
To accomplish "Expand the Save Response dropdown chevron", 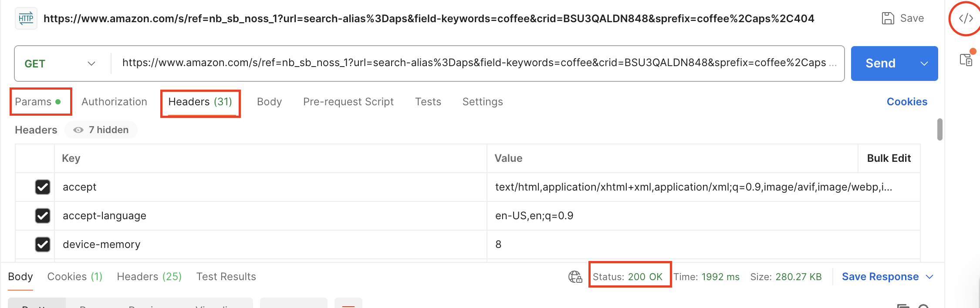I will click(x=929, y=277).
